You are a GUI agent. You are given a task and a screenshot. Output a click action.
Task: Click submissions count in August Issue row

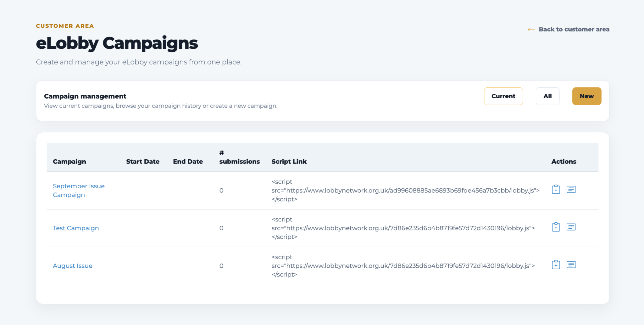(x=221, y=266)
